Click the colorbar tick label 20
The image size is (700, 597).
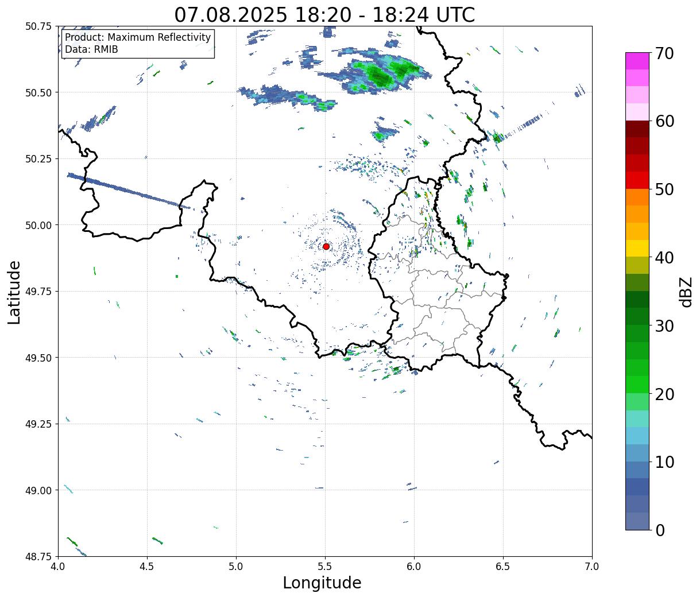(x=664, y=394)
